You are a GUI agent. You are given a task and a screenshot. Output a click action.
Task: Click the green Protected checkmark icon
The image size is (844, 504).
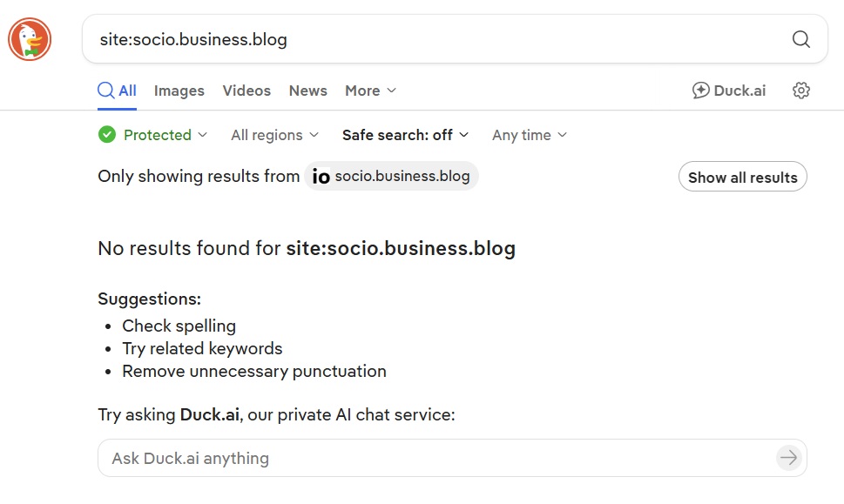pyautogui.click(x=107, y=134)
